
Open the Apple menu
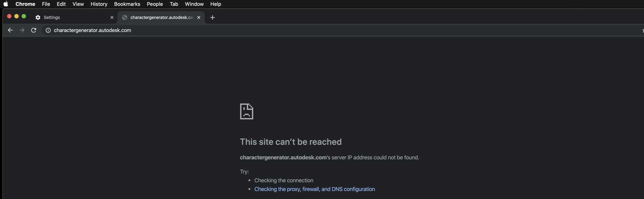click(6, 4)
